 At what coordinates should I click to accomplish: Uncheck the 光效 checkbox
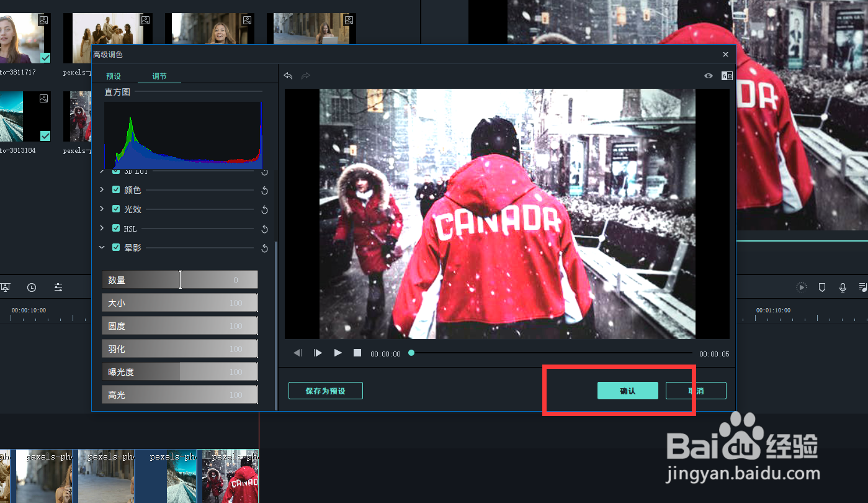(116, 209)
